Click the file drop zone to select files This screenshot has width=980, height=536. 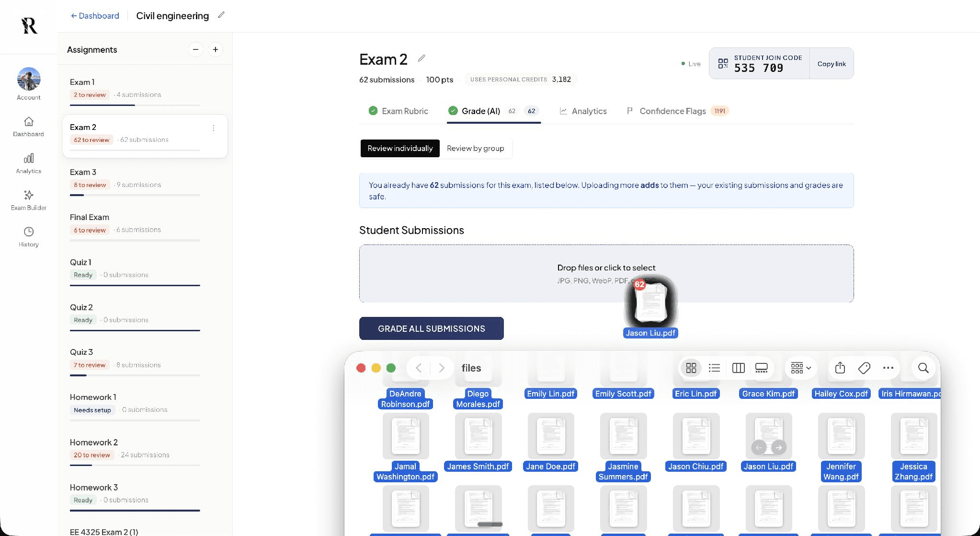click(x=606, y=273)
